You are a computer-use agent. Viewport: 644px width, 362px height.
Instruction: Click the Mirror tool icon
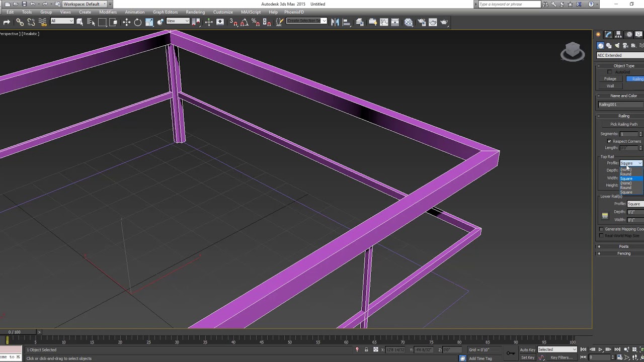tap(335, 22)
